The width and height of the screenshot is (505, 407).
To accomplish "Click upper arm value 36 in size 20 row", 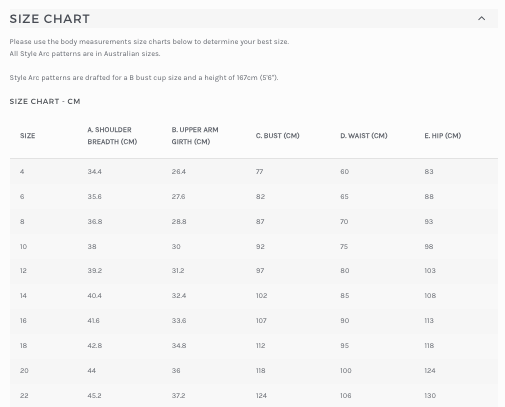I will coord(176,371).
